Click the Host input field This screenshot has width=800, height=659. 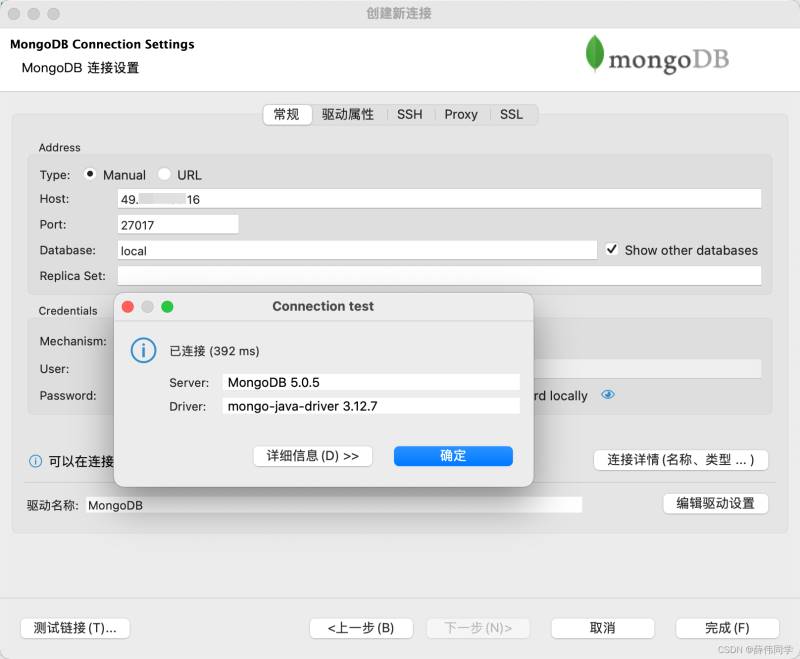point(439,199)
